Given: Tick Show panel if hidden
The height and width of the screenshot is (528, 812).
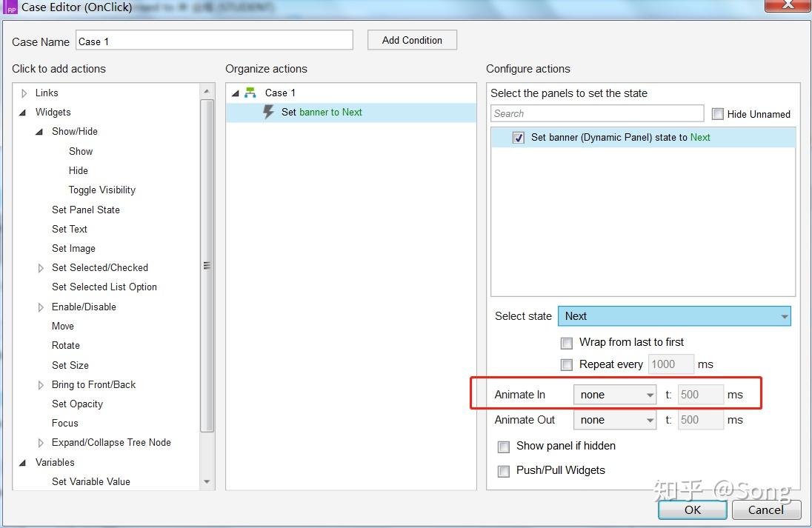Looking at the screenshot, I should click(x=503, y=447).
